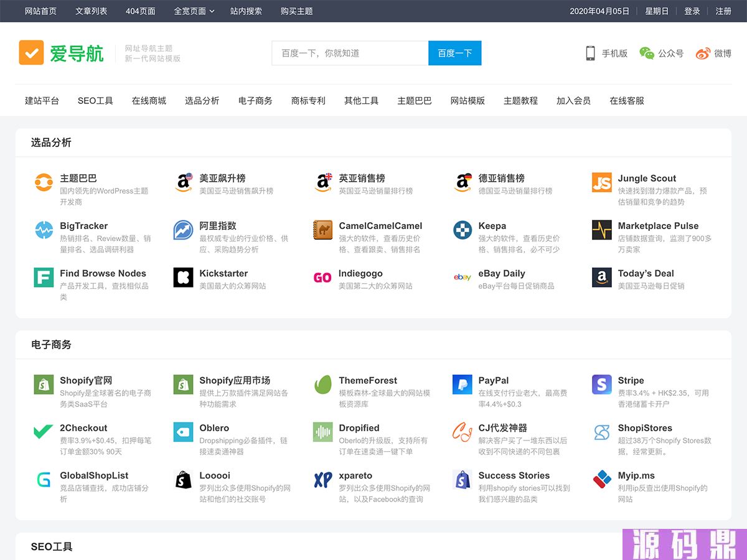Click the 爱导航 orange checkmark logo

[x=31, y=53]
